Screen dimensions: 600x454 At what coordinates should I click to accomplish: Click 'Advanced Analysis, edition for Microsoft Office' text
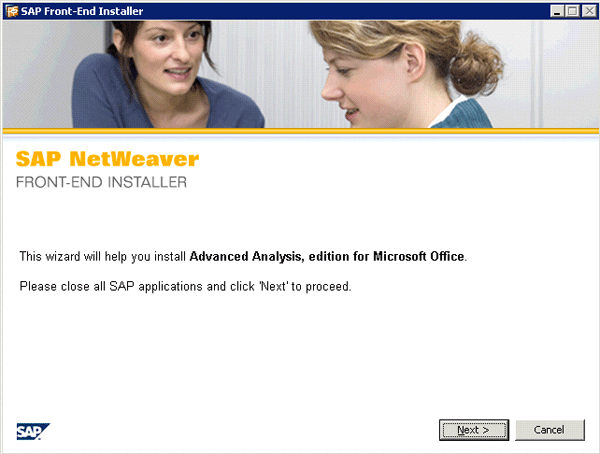327,256
